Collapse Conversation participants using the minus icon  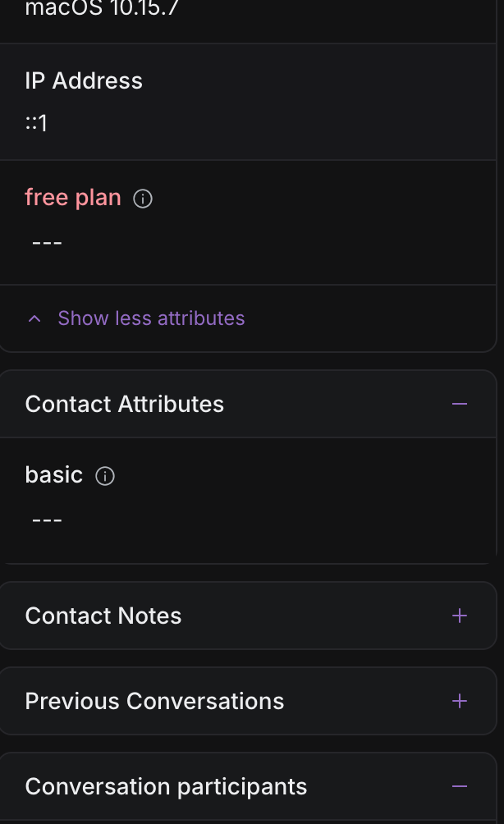[460, 786]
